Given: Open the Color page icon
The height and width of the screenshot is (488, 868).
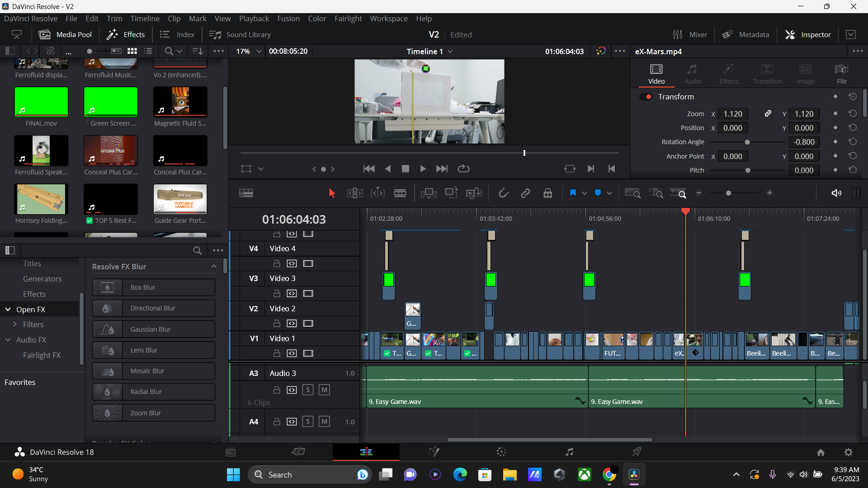Looking at the screenshot, I should pos(501,452).
